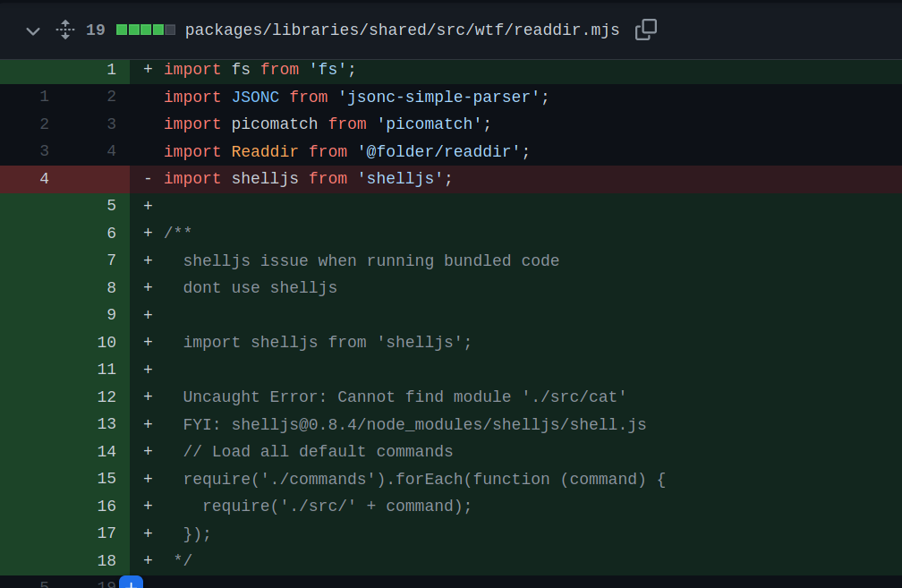Copy the file path with the copy icon
Image resolution: width=902 pixels, height=588 pixels.
point(645,30)
